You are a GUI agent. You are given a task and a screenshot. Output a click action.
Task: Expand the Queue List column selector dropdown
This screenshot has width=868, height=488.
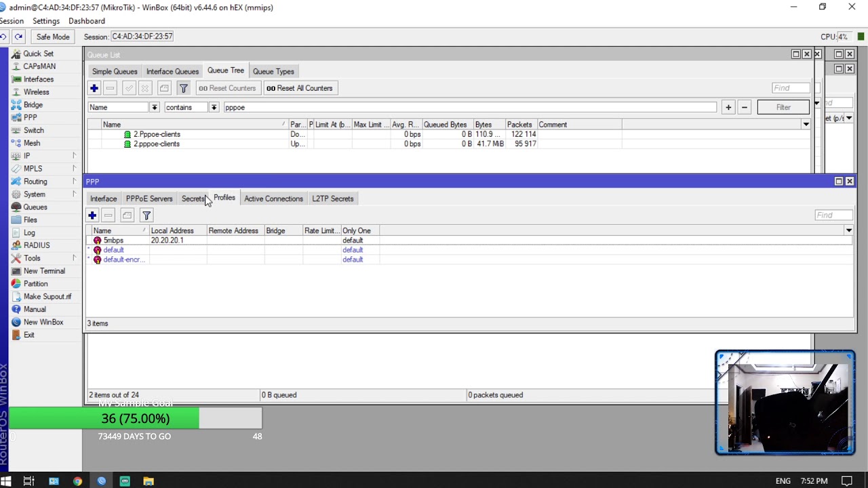click(806, 125)
